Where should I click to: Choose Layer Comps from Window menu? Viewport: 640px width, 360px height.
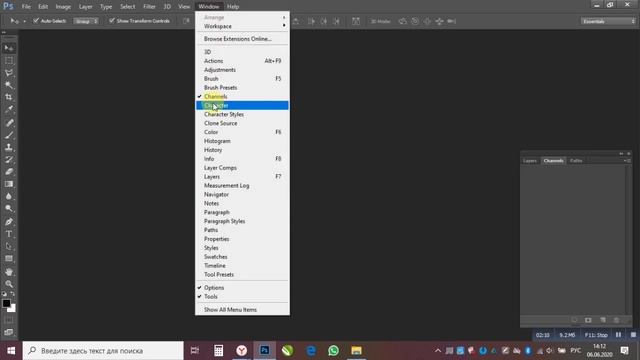click(x=242, y=168)
